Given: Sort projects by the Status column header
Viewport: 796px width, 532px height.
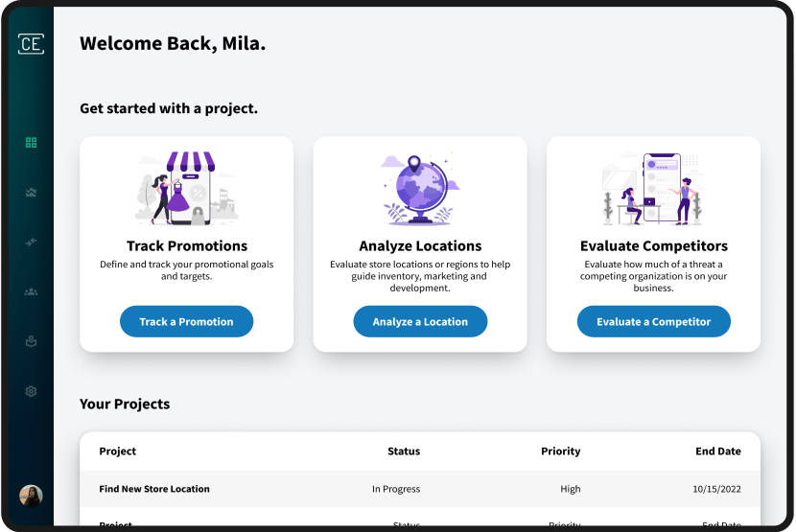Looking at the screenshot, I should point(404,451).
